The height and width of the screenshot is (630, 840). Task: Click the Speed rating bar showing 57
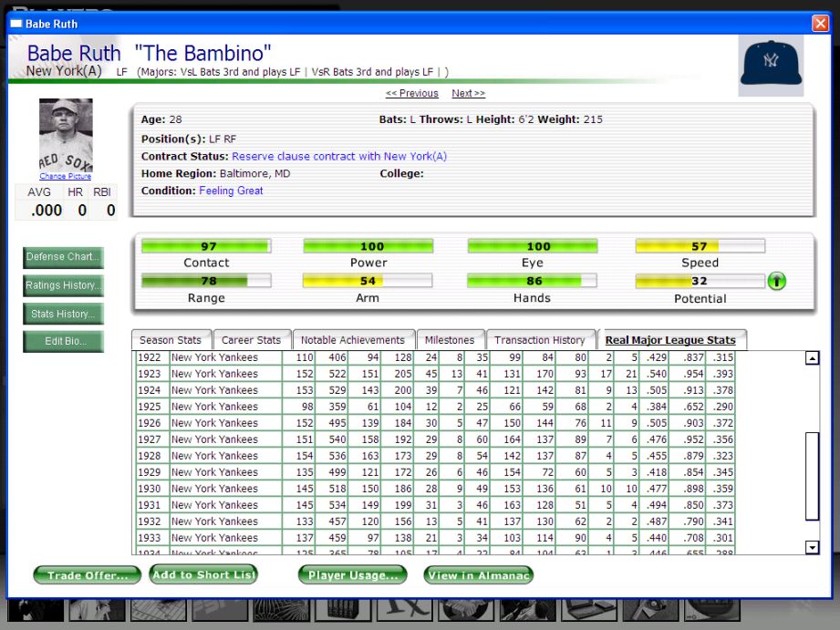(700, 246)
